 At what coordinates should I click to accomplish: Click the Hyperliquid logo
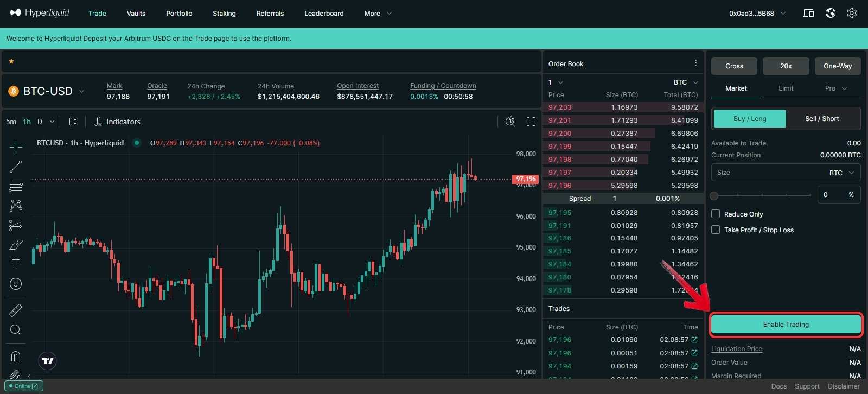[40, 13]
